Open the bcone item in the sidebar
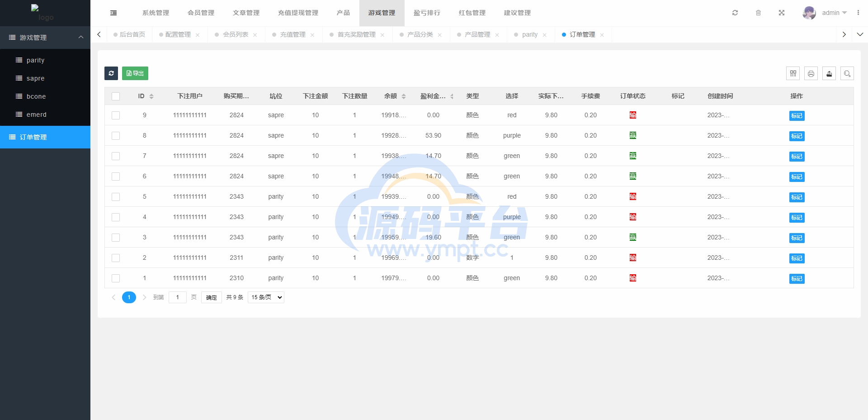The width and height of the screenshot is (868, 420). point(45,96)
